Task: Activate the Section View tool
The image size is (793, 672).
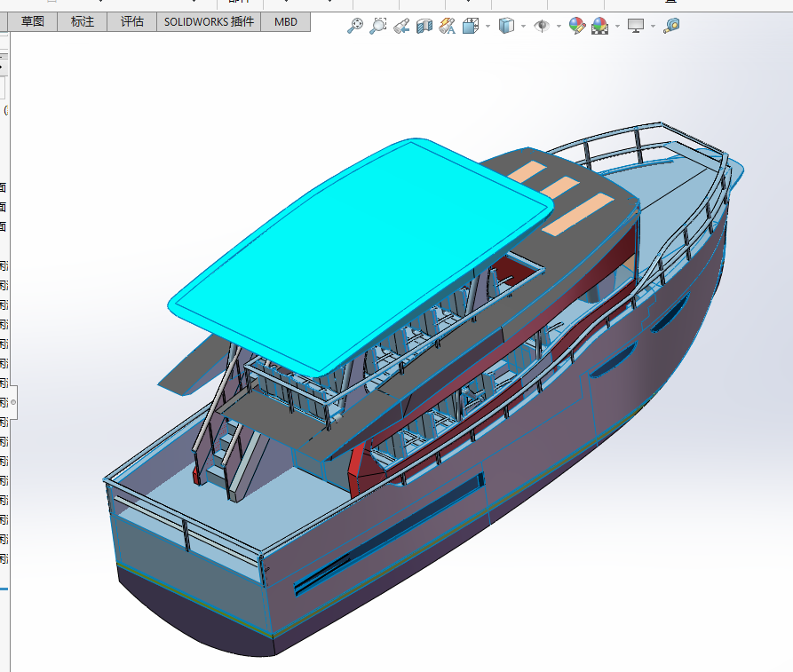Action: point(424,26)
